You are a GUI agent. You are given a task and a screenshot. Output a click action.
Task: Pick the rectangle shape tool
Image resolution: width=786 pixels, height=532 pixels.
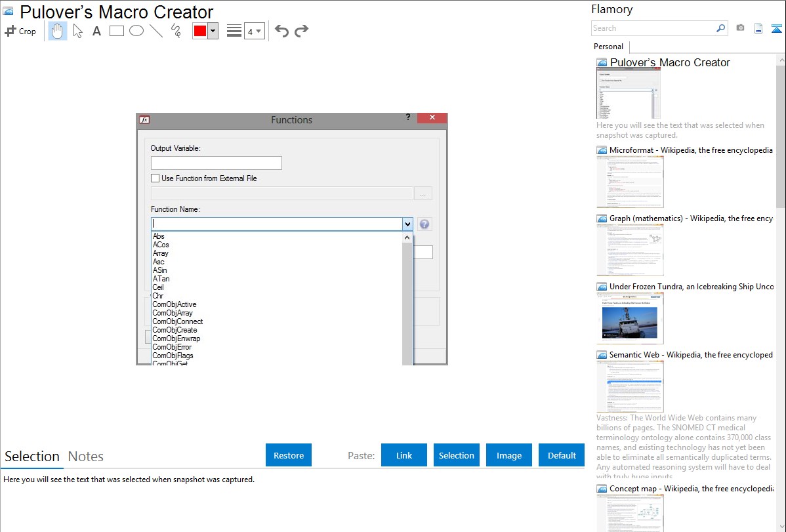pyautogui.click(x=117, y=31)
